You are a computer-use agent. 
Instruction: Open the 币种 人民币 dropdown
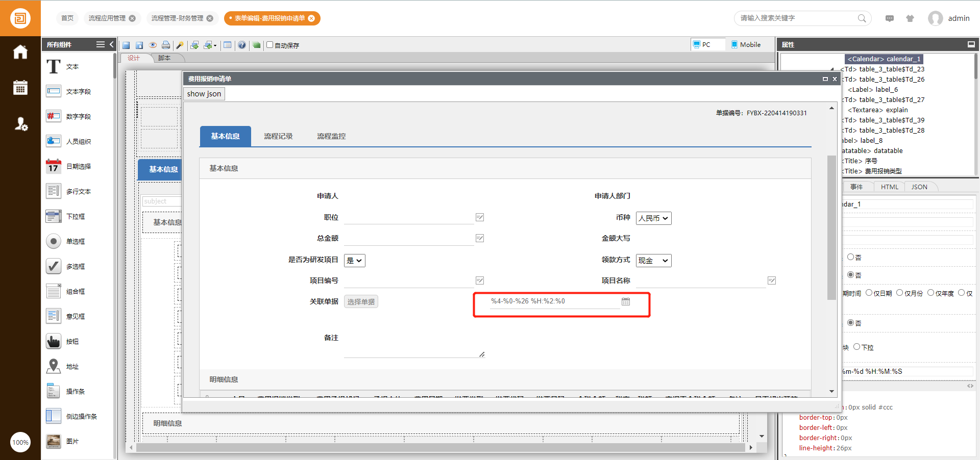(x=653, y=218)
